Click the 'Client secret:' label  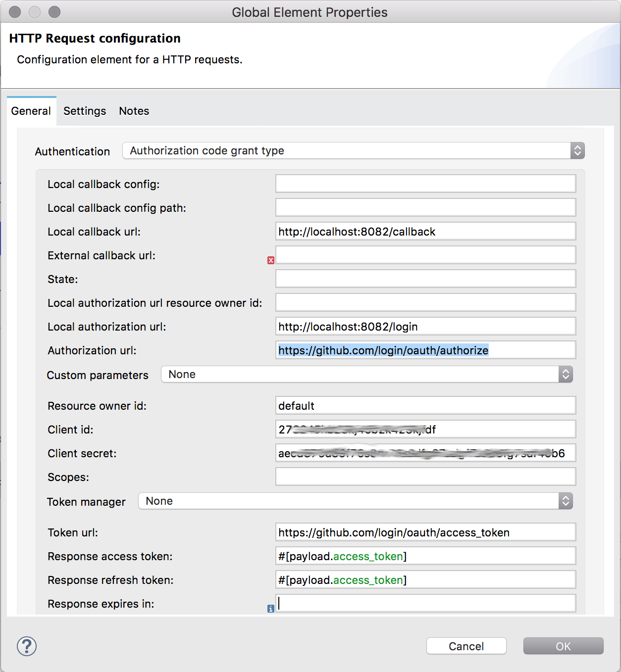tap(82, 453)
